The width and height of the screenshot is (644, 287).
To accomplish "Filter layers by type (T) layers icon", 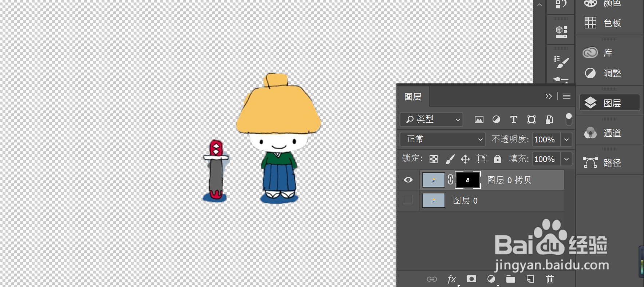I will tap(514, 119).
